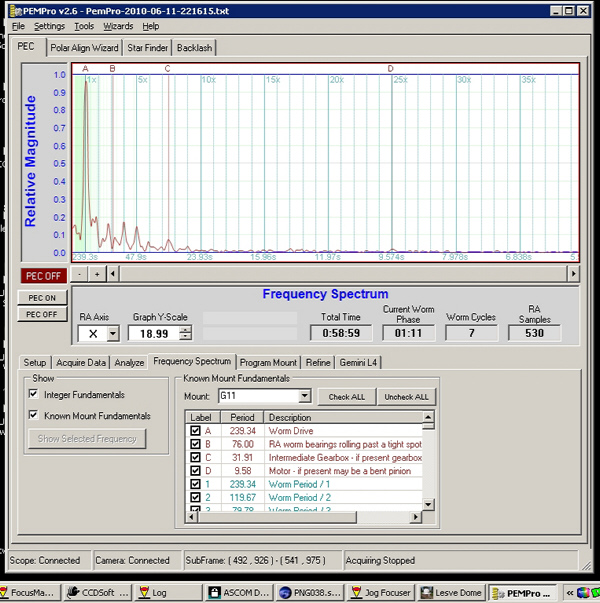Click the 31.91 period value
This screenshot has width=600, height=603.
pyautogui.click(x=243, y=458)
